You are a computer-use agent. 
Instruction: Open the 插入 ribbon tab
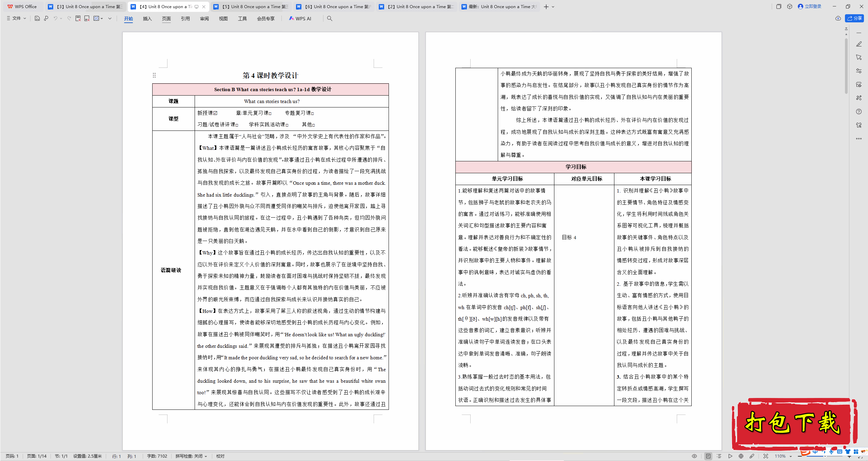coord(147,19)
